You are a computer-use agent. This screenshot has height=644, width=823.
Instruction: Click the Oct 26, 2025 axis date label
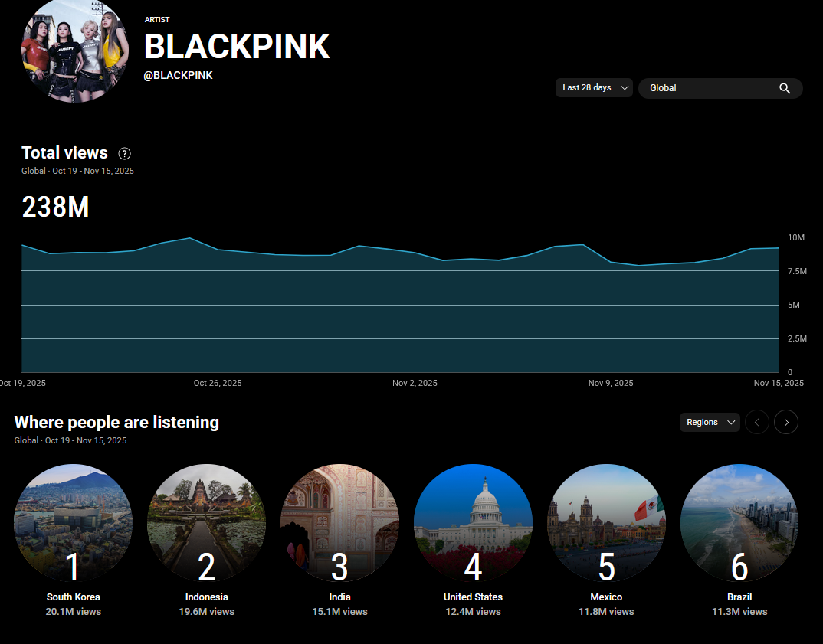click(218, 383)
